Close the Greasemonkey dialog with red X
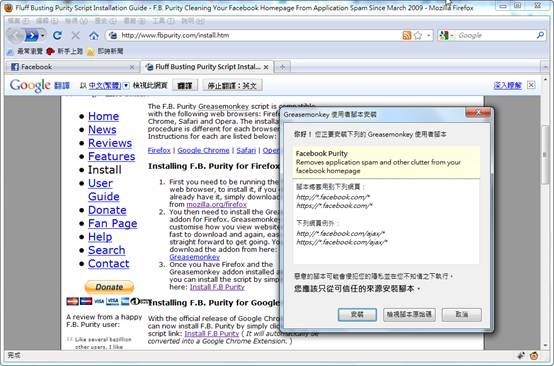 click(478, 113)
